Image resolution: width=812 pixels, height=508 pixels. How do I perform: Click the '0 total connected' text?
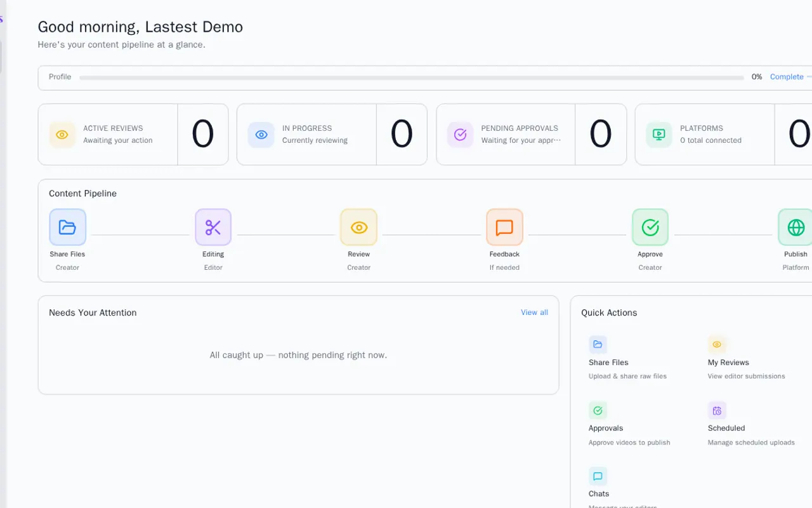pyautogui.click(x=710, y=140)
